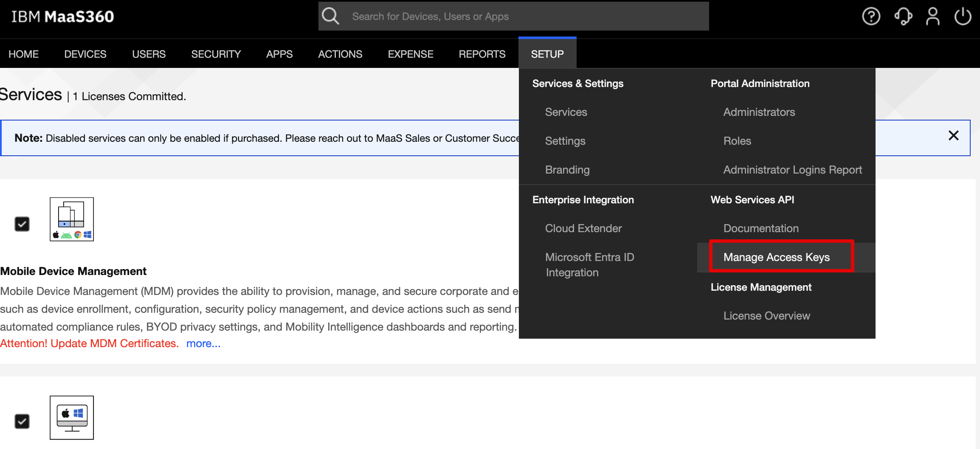
Task: Open Administrators under Portal Administration
Action: (x=759, y=112)
